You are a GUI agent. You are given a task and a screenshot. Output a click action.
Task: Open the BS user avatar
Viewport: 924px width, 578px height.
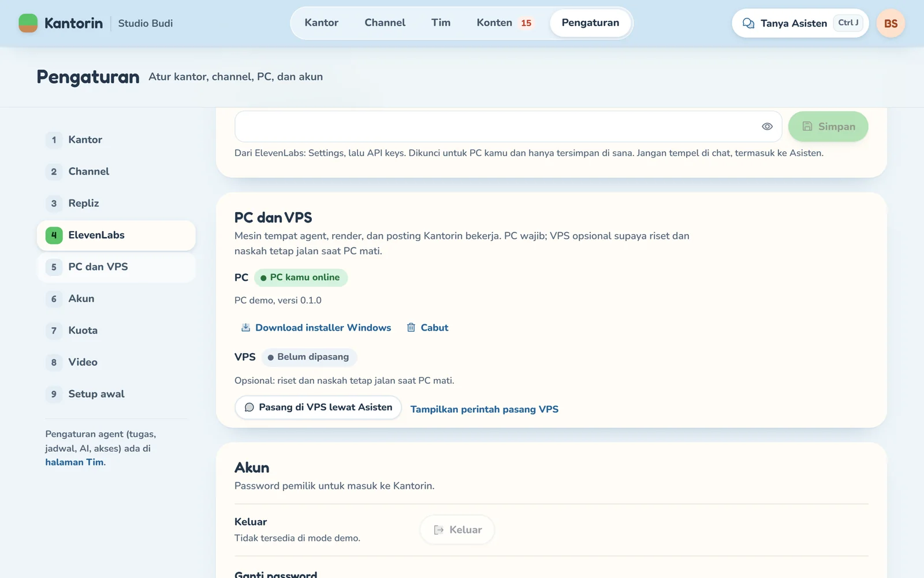(x=891, y=23)
